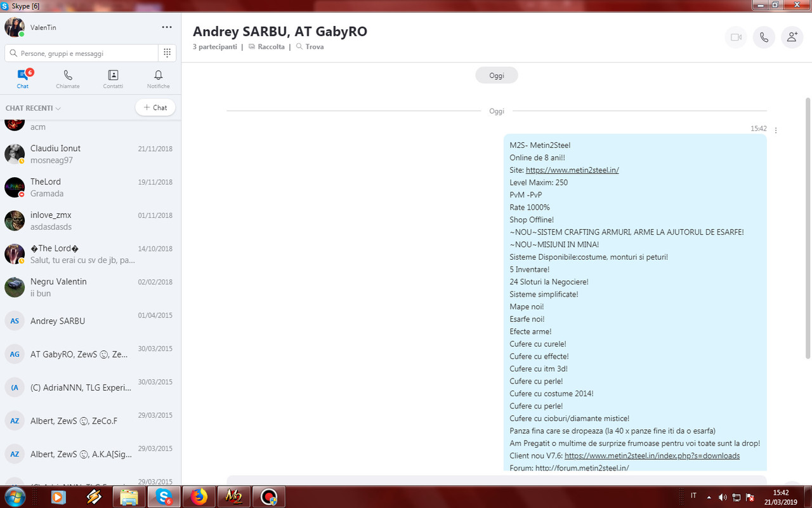
Task: Open the https://www.metin2steel.in/ site link
Action: coord(572,170)
